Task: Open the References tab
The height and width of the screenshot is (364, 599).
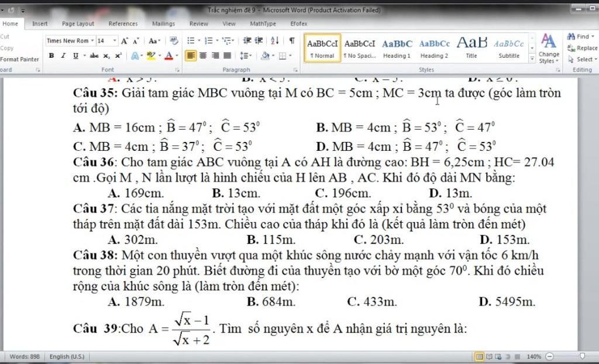Action: point(123,23)
